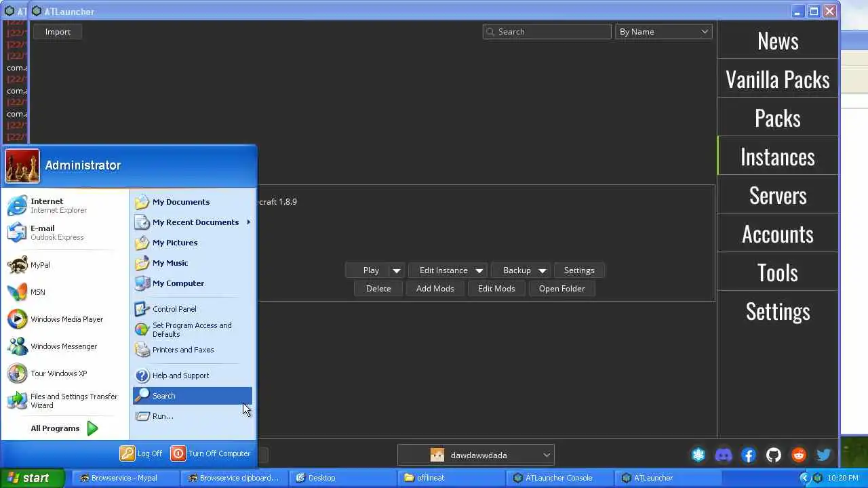Switch to the Tools tab
The width and height of the screenshot is (868, 488).
pos(778,272)
